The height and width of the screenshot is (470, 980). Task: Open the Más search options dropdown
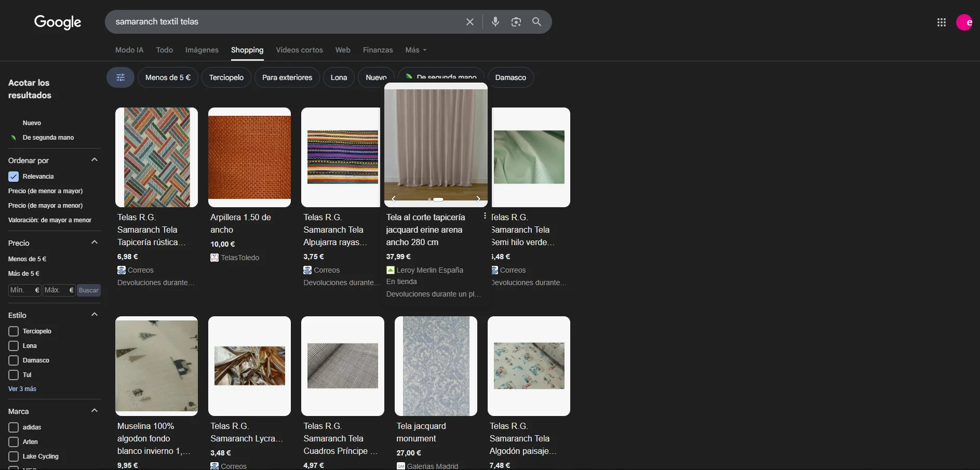[415, 50]
